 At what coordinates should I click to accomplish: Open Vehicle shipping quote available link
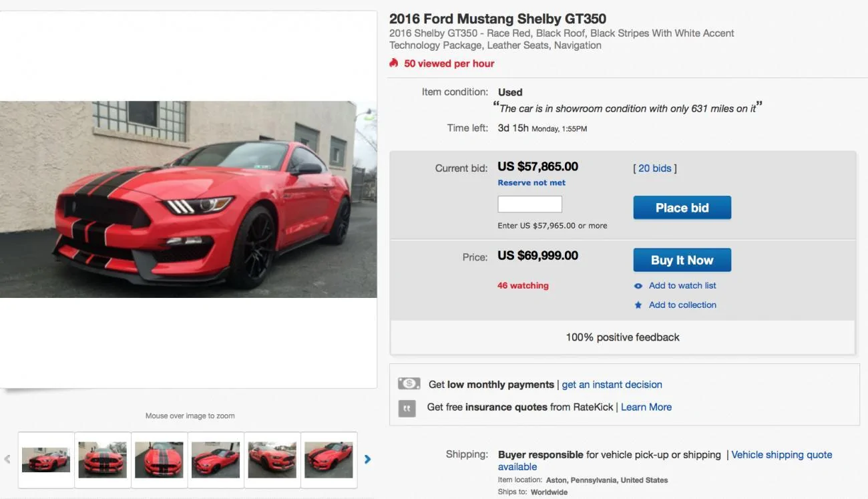665,461
